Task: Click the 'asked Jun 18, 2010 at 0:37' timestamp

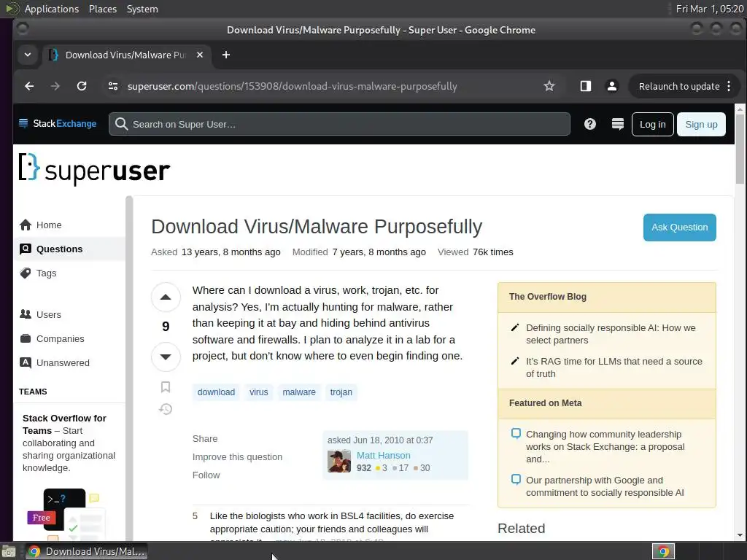Action: 380,440
